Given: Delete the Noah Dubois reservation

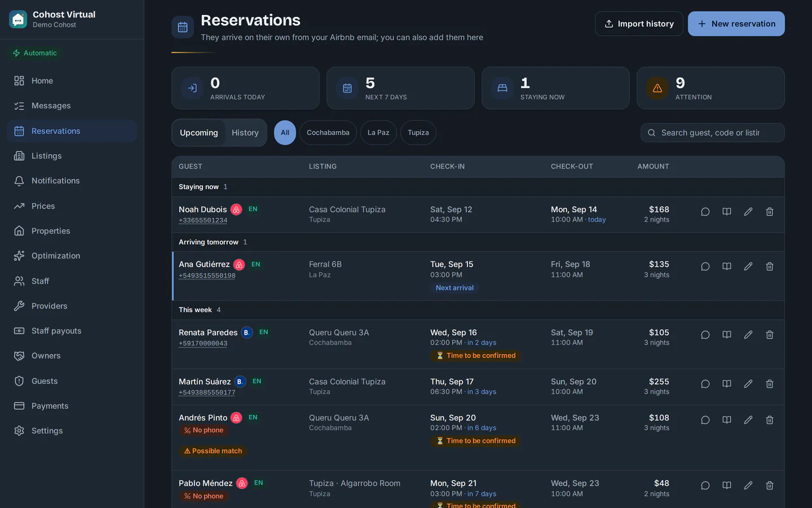Looking at the screenshot, I should [x=770, y=212].
